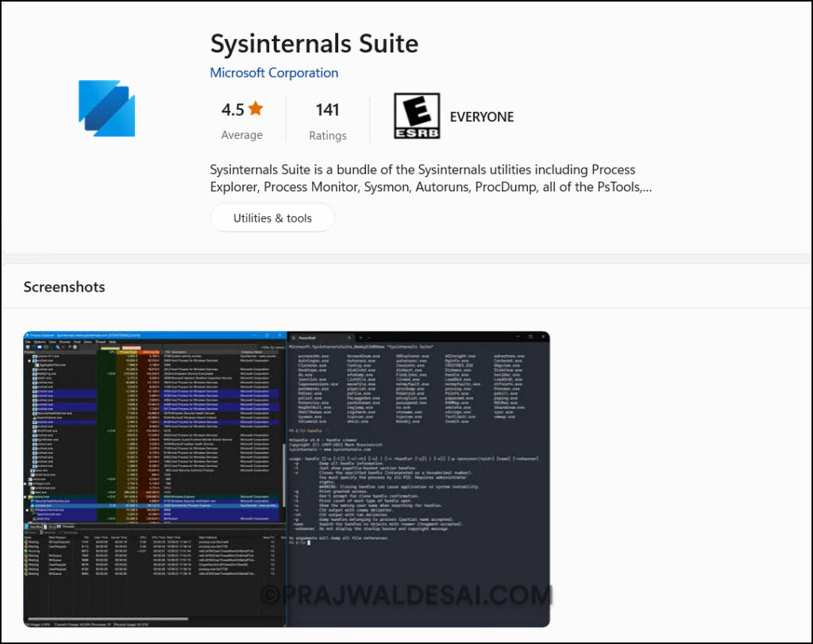Click the EVERYONE rating label
Screen dimensions: 813x644
click(482, 117)
